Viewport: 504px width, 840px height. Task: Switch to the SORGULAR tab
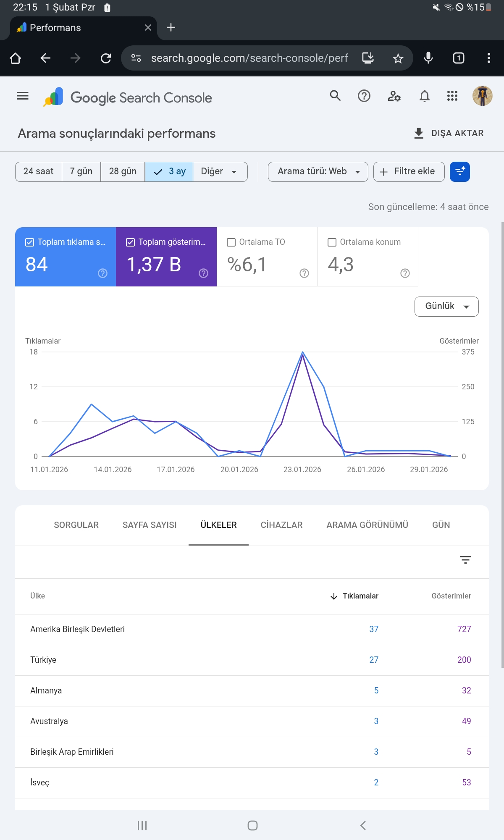click(76, 525)
